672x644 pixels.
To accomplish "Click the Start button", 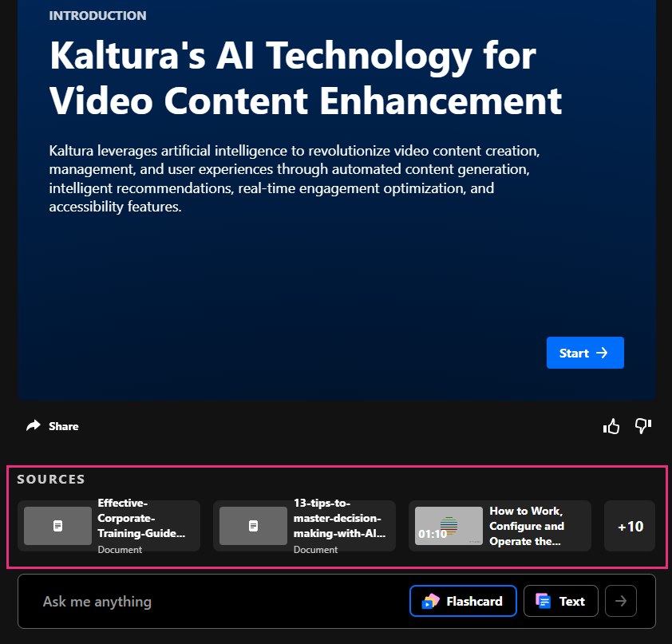I will (x=585, y=353).
